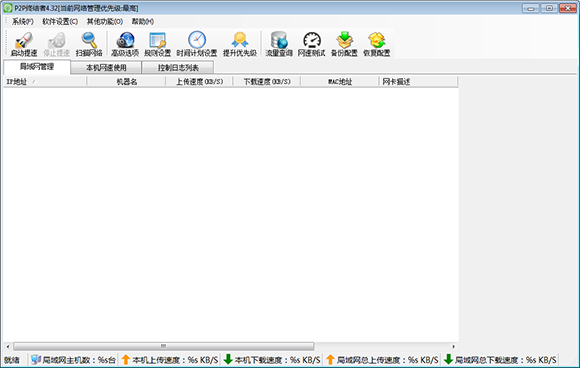
Task: Switch to 局域网管理 tab
Action: 37,67
